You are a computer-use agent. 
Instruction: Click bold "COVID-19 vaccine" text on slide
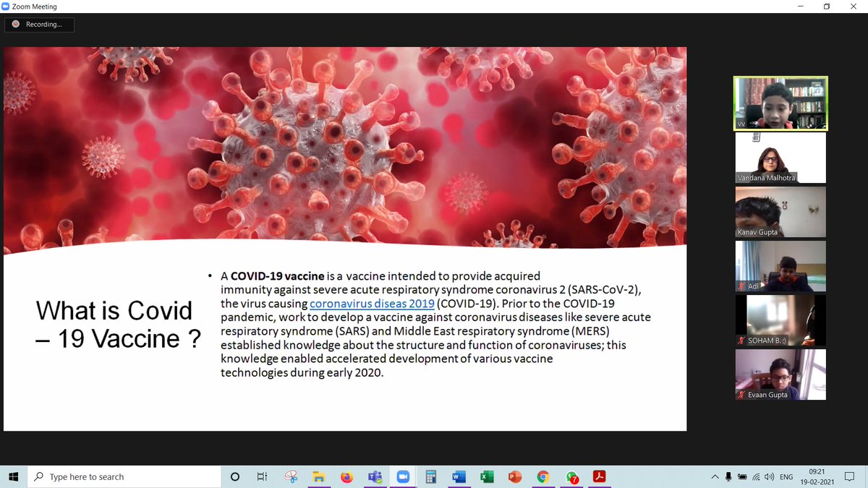point(277,277)
